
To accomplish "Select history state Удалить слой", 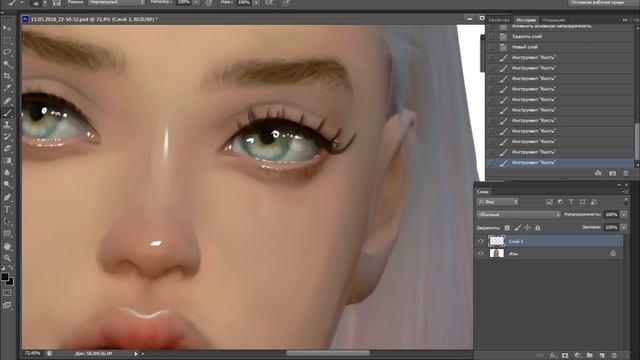I will (560, 36).
